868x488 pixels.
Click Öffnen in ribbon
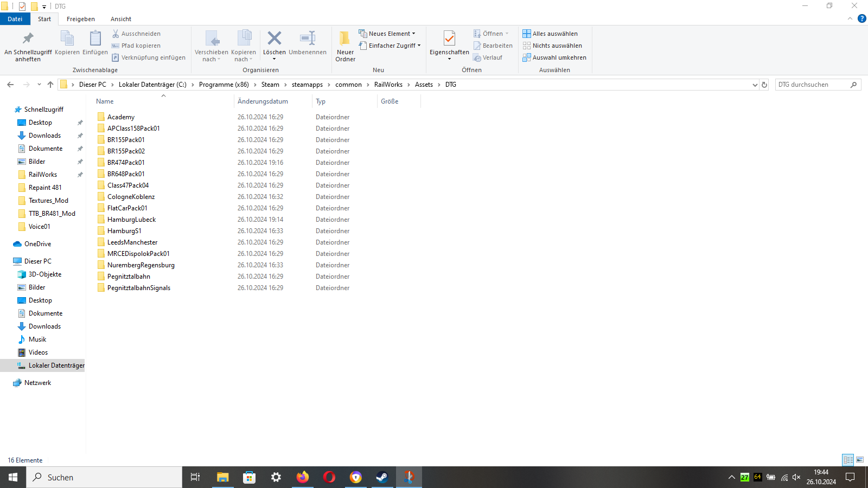[491, 34]
